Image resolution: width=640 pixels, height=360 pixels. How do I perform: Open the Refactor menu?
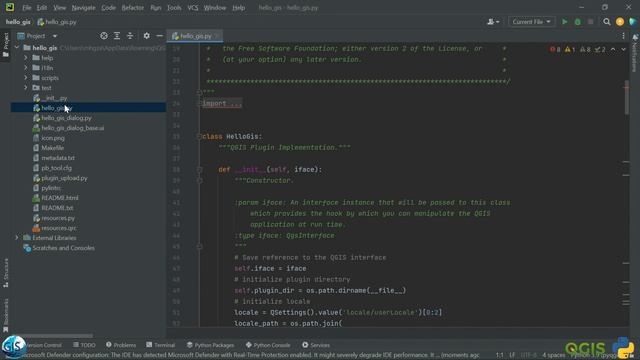pos(133,8)
